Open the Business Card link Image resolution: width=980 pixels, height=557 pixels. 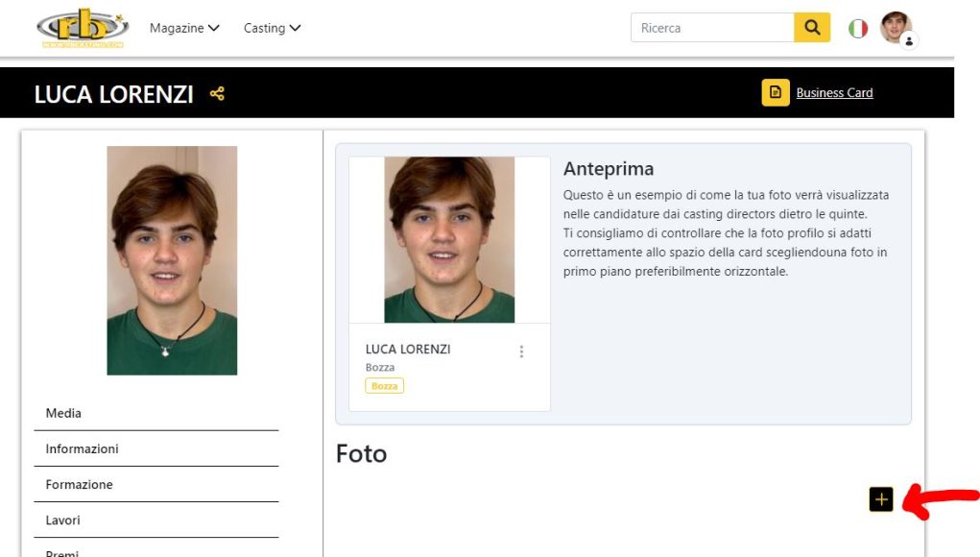point(834,92)
